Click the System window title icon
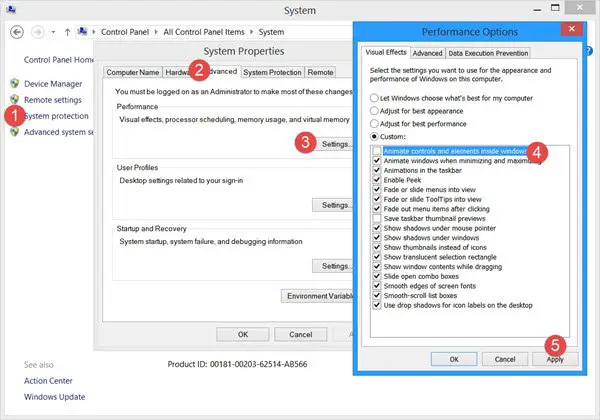This screenshot has width=600, height=420. pyautogui.click(x=11, y=9)
